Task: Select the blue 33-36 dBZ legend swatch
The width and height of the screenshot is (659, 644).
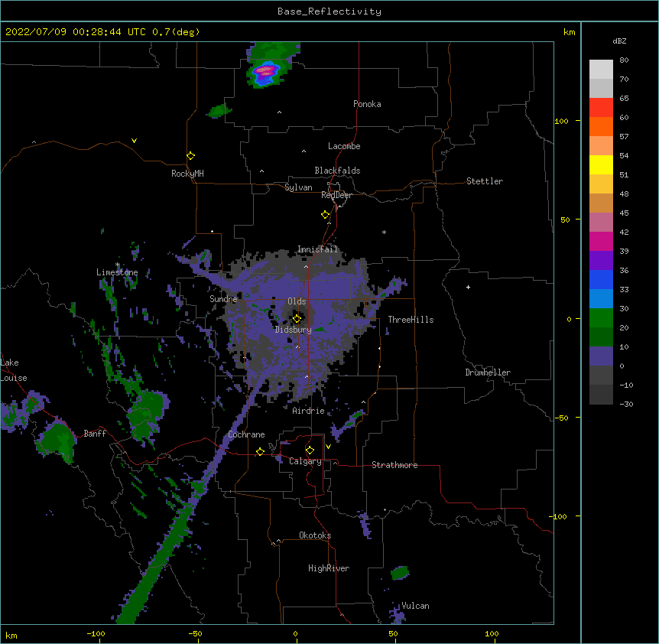Action: coord(601,279)
